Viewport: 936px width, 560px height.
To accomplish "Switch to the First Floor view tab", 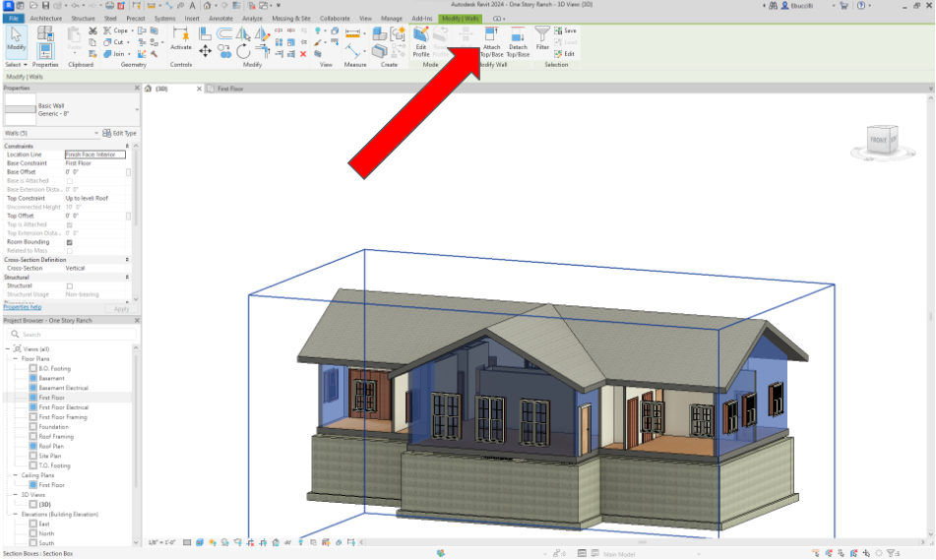I will tap(230, 89).
